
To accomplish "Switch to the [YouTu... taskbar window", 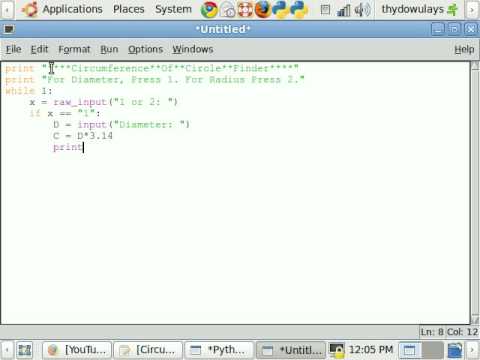I will pos(77,350).
